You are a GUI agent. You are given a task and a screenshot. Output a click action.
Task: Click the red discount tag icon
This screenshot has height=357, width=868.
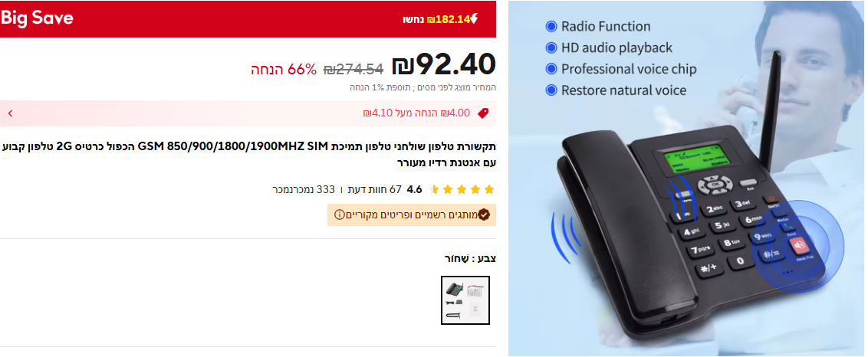(483, 113)
